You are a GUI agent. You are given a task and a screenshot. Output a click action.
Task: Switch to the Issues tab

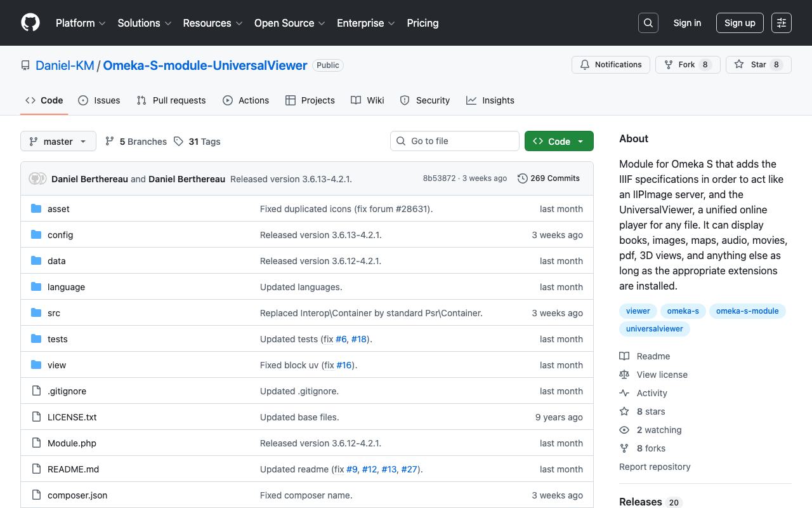tap(99, 100)
